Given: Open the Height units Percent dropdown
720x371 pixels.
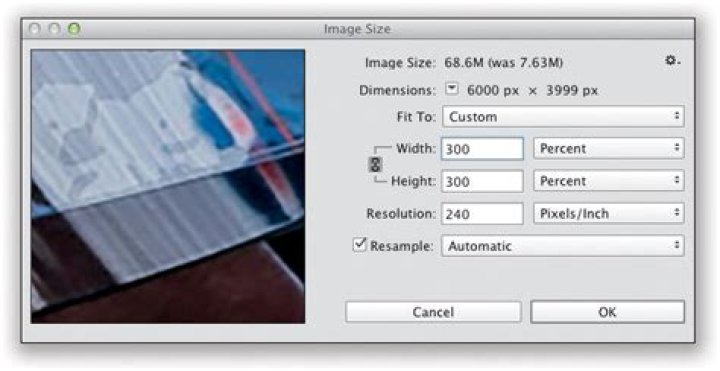Looking at the screenshot, I should pyautogui.click(x=608, y=181).
